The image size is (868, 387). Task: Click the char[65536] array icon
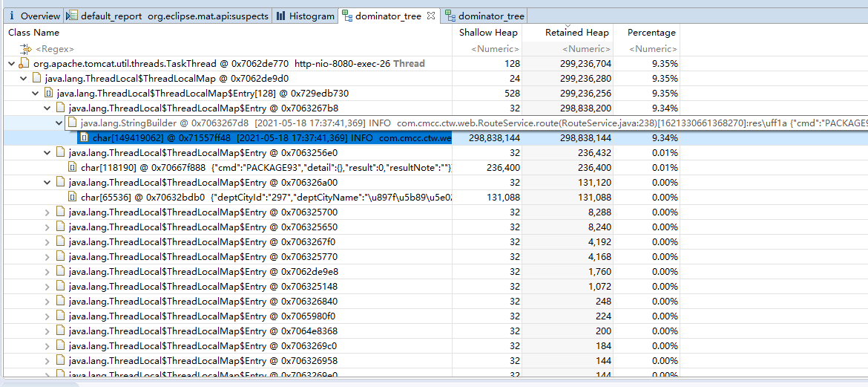(73, 198)
